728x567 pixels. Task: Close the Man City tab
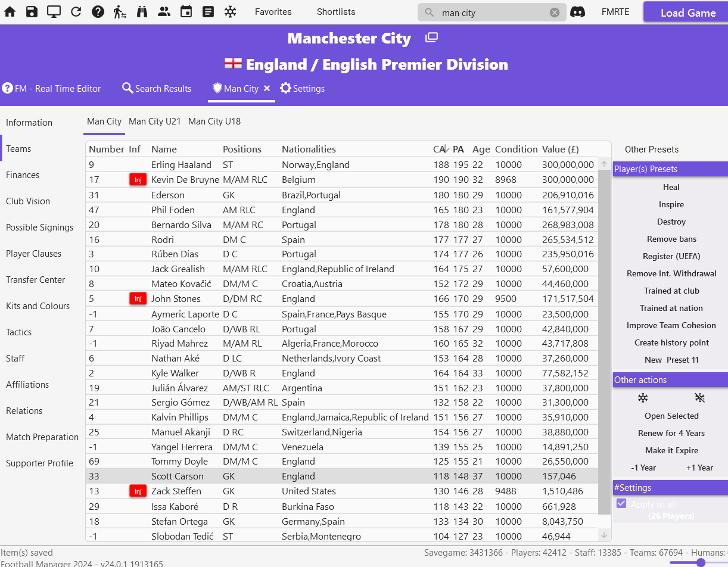267,88
